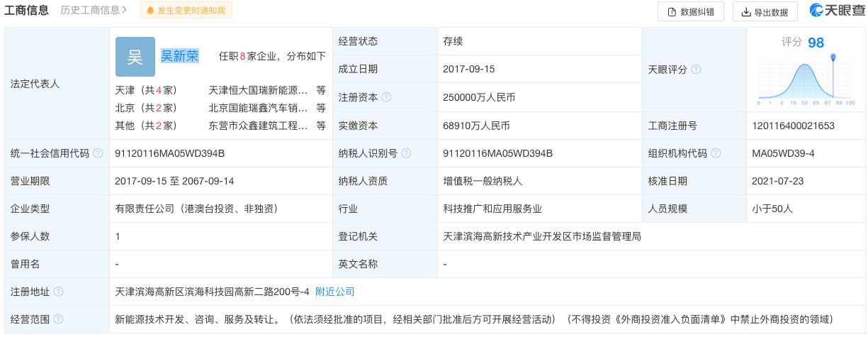Click the help icon beside 组织机构代码
The width and height of the screenshot is (868, 337).
point(716,153)
